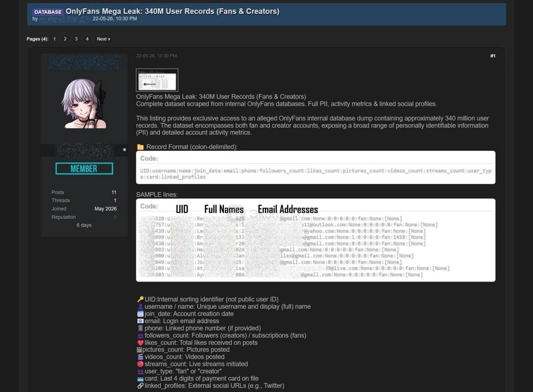This screenshot has height=392, width=533.
Task: Click the "SAMPLE lines:" heading
Action: click(157, 195)
